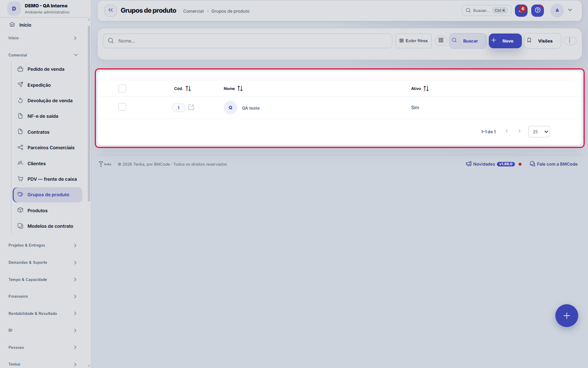Viewport: 588px width, 368px height.
Task: Open the Visões saved views button
Action: click(x=543, y=41)
